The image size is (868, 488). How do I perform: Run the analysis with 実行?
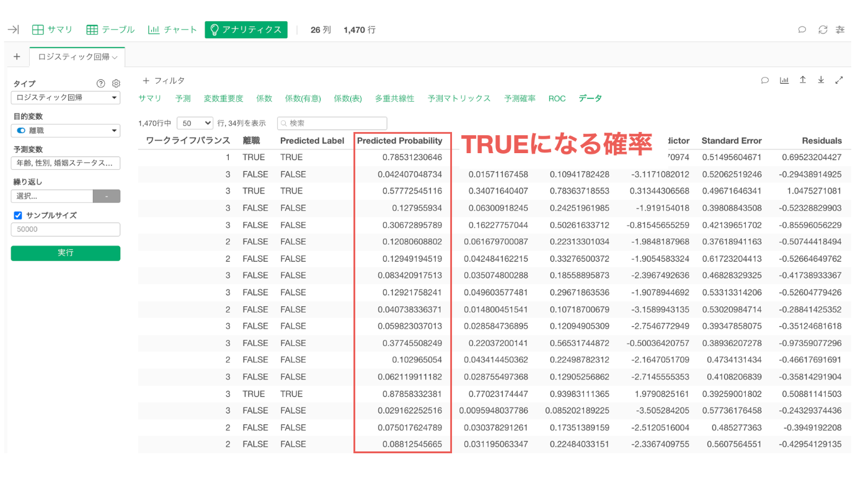(66, 253)
